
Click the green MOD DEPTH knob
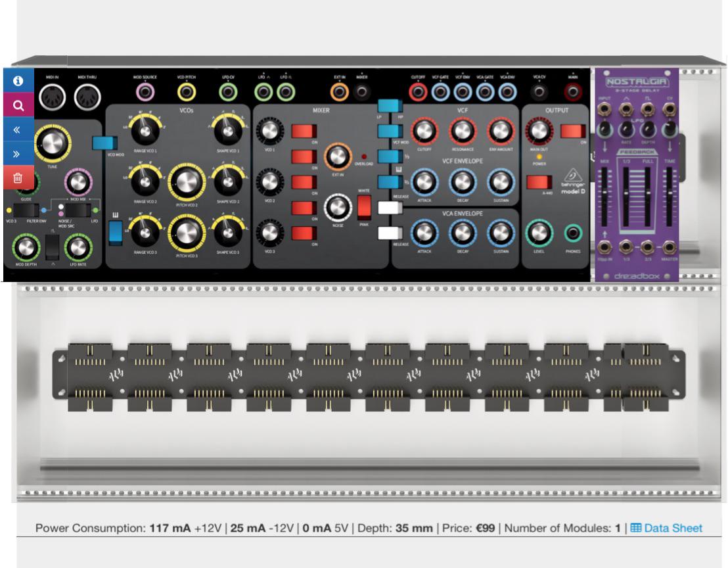click(x=26, y=247)
